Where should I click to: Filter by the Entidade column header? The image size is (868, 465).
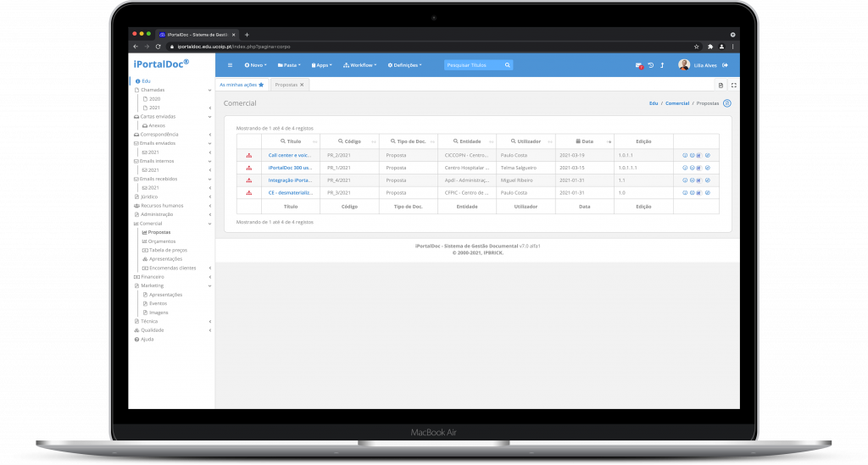[467, 141]
